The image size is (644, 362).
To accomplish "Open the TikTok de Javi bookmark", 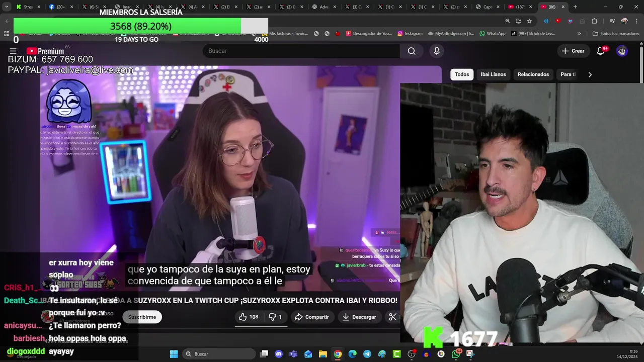I will (x=533, y=34).
